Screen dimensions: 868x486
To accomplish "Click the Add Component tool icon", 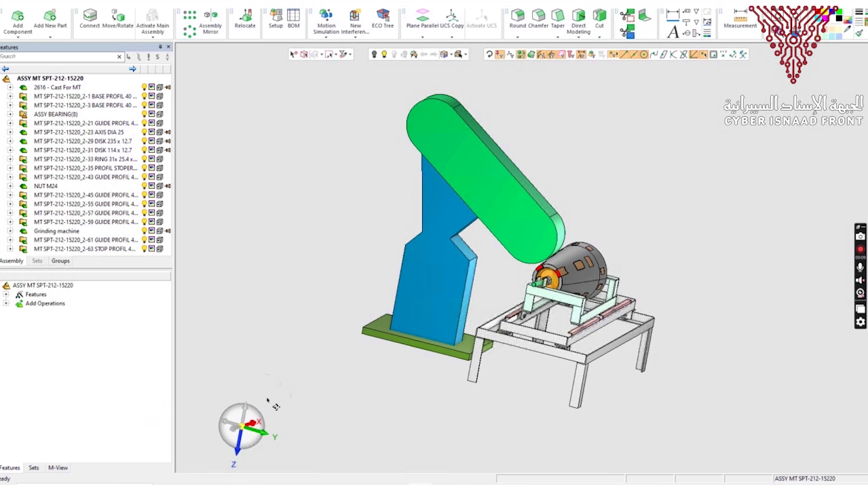I will 18,16.
